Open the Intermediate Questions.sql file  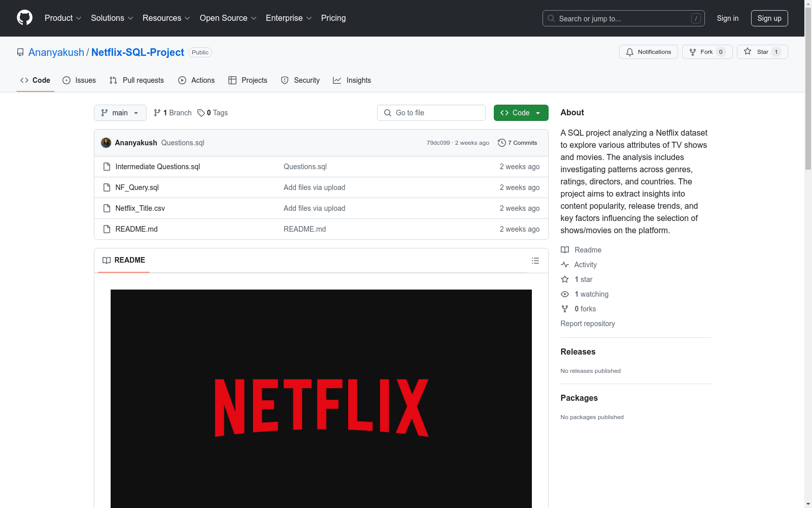[158, 167]
